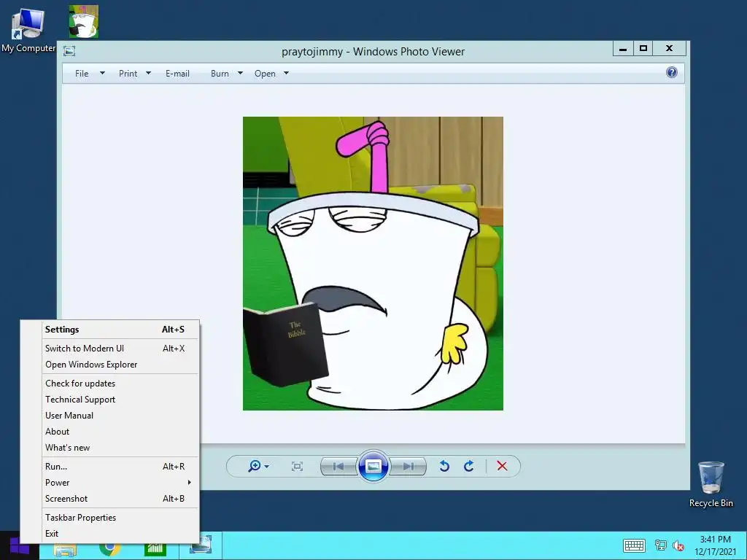Close the Photo Viewer window
Screen dimensions: 747x560
(x=670, y=49)
